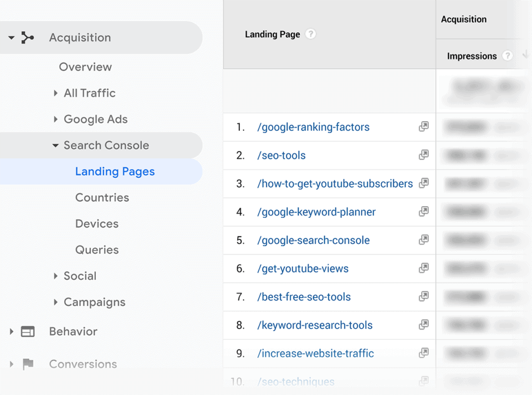
Task: Click the Conversions flag icon
Action: tap(27, 364)
